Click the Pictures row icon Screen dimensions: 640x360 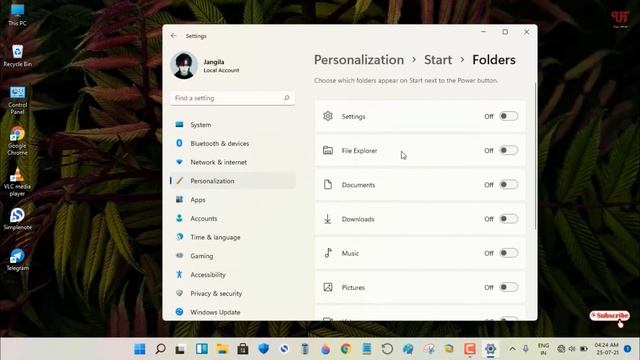point(328,287)
